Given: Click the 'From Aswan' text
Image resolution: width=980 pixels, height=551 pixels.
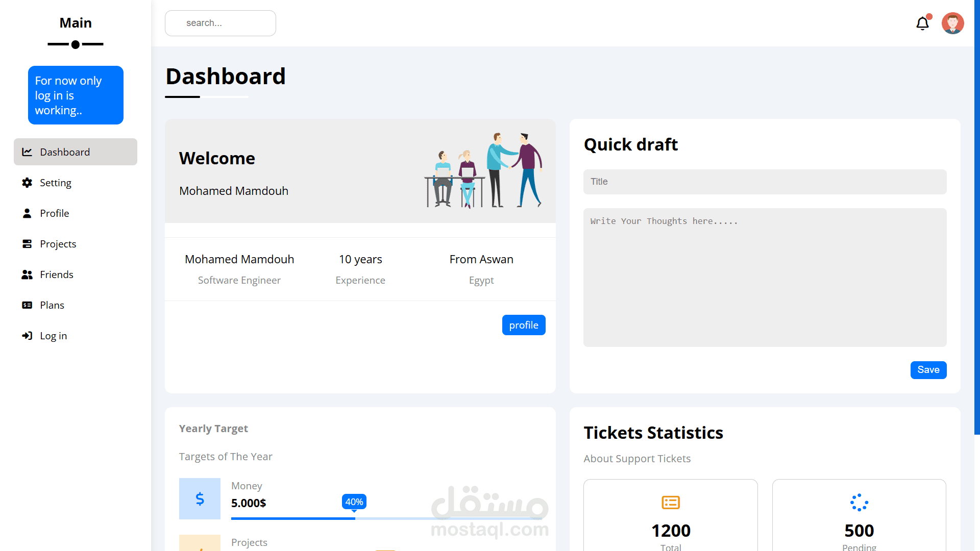Looking at the screenshot, I should pos(481,259).
